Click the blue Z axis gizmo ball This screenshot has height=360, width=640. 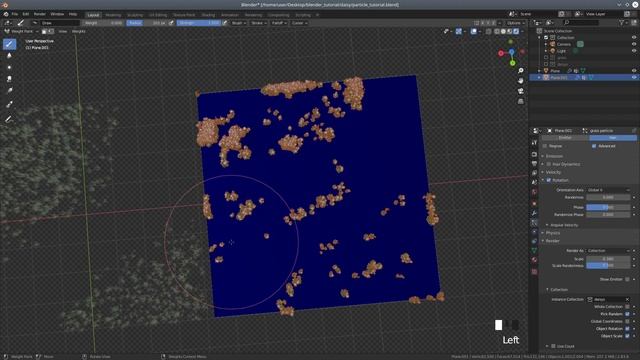click(512, 52)
